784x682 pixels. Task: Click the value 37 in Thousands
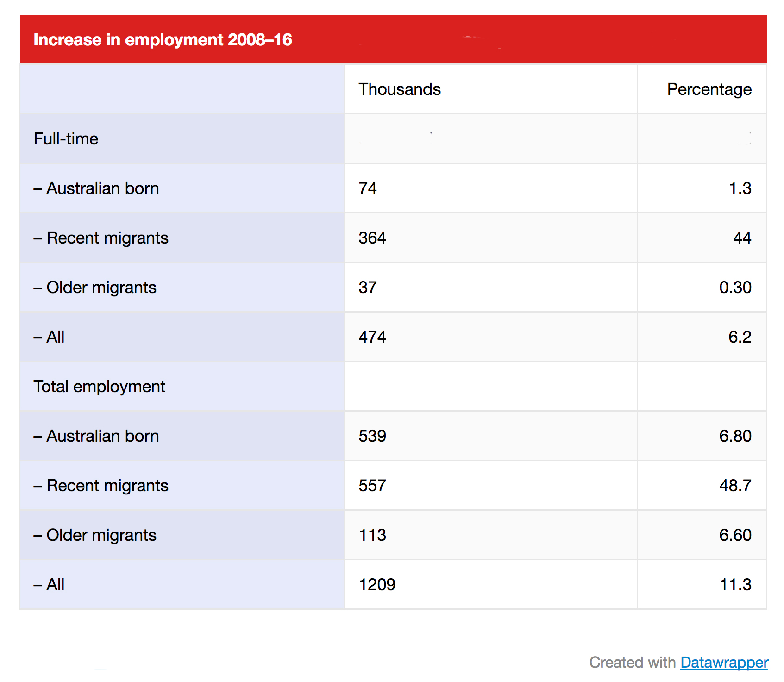pyautogui.click(x=368, y=288)
